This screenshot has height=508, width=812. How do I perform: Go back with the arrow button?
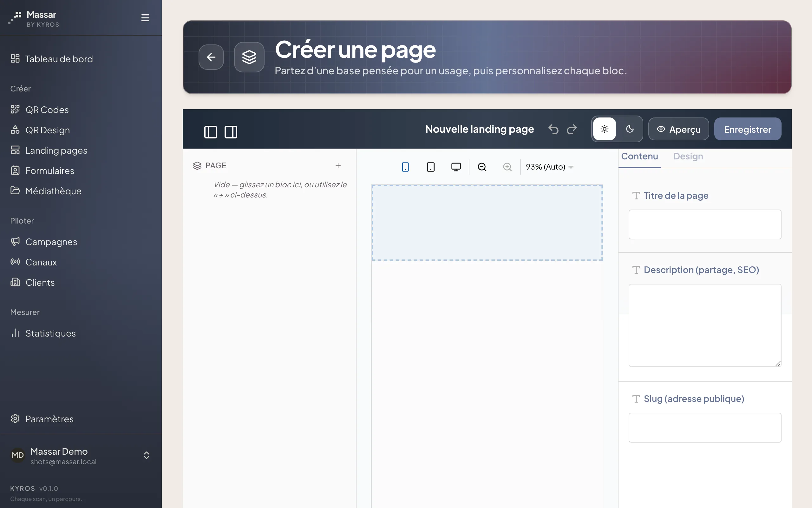click(211, 57)
